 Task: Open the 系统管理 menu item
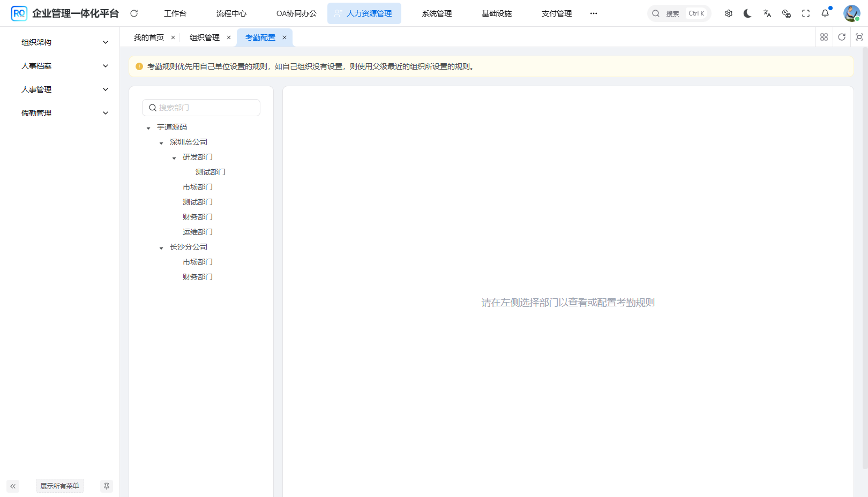[x=436, y=13]
